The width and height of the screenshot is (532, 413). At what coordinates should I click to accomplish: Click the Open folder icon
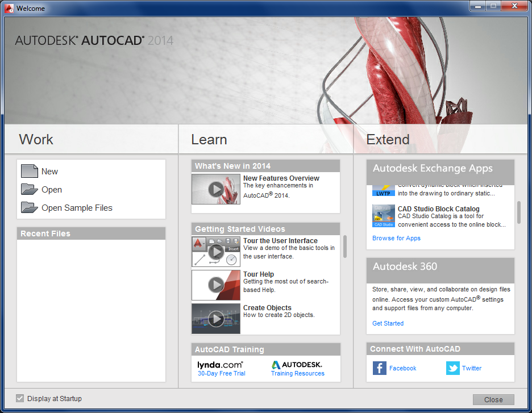pos(30,189)
